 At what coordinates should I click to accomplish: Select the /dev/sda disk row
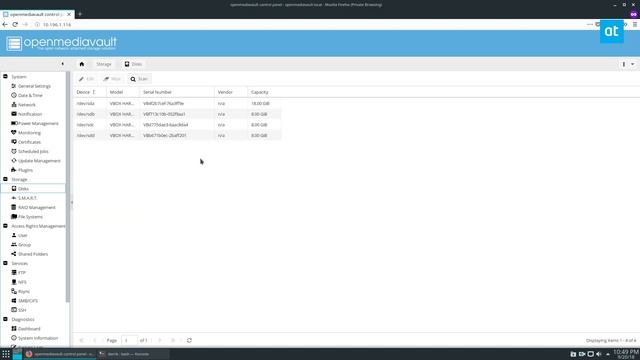pyautogui.click(x=178, y=104)
